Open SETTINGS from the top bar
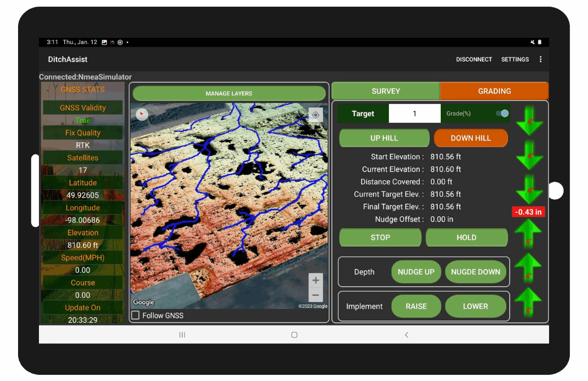Image resolution: width=588 pixels, height=381 pixels. pos(515,59)
